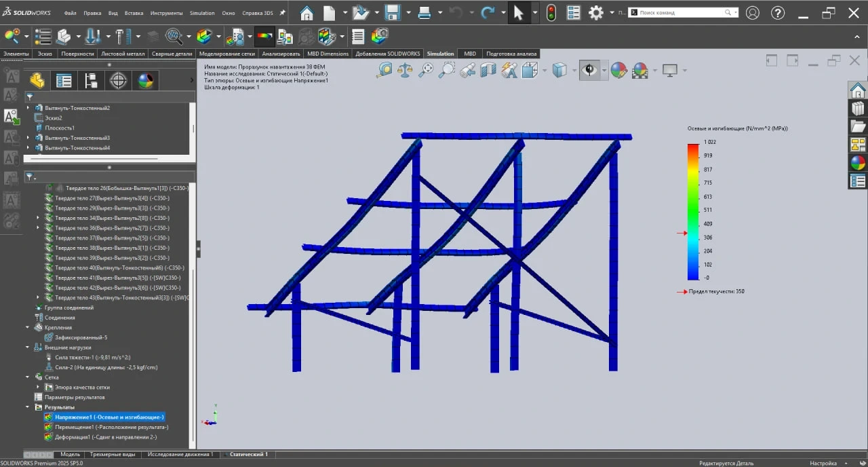Open the Design Library icon in task pane
This screenshot has width=868, height=467.
858,109
